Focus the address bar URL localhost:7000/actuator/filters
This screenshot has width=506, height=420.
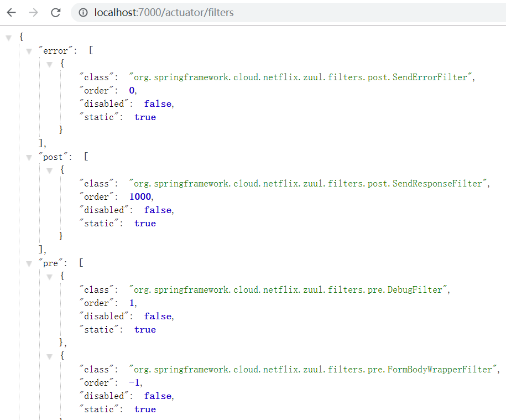[164, 13]
